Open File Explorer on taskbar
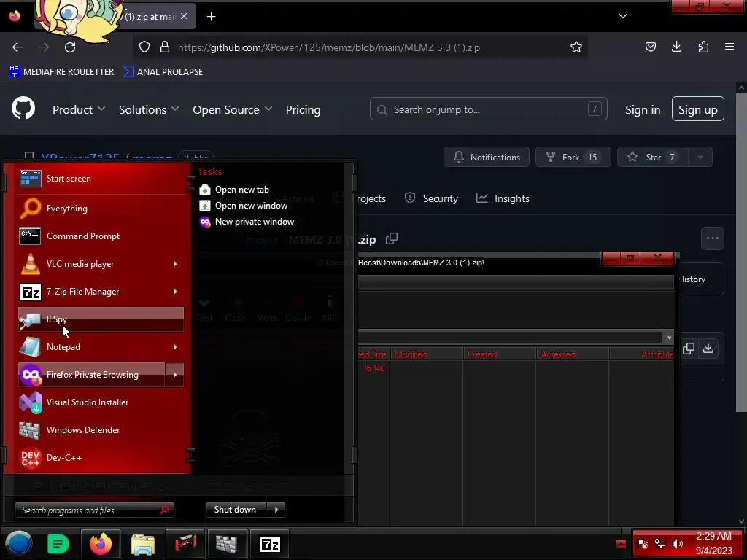This screenshot has width=747, height=560. (143, 544)
